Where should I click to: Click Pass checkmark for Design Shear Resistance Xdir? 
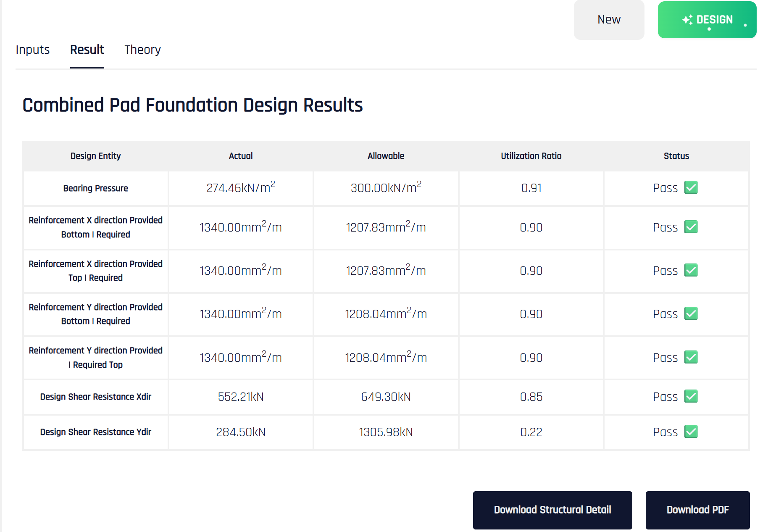click(x=691, y=396)
